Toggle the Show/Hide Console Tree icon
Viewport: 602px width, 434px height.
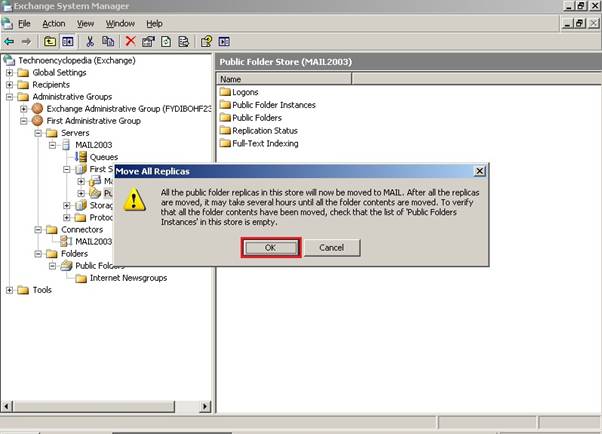click(68, 41)
